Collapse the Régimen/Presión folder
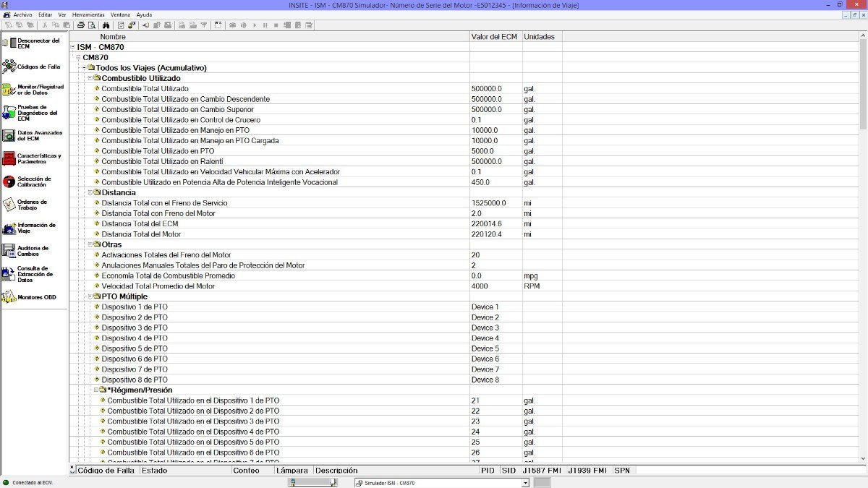The image size is (868, 488). click(x=96, y=390)
